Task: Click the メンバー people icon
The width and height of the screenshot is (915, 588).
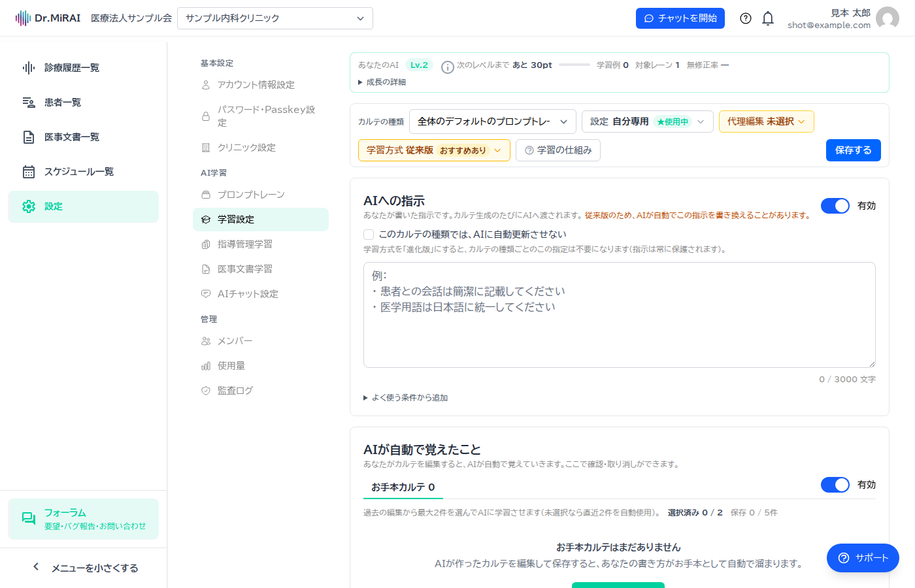Action: [x=206, y=341]
